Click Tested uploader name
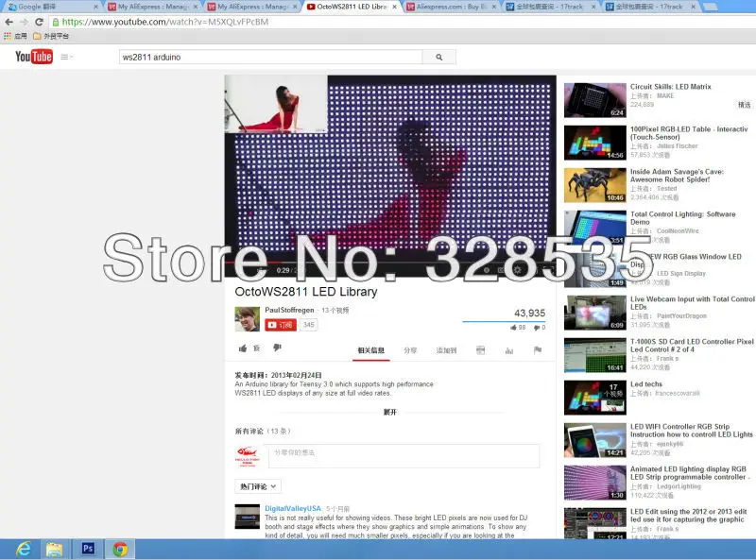 pos(666,189)
